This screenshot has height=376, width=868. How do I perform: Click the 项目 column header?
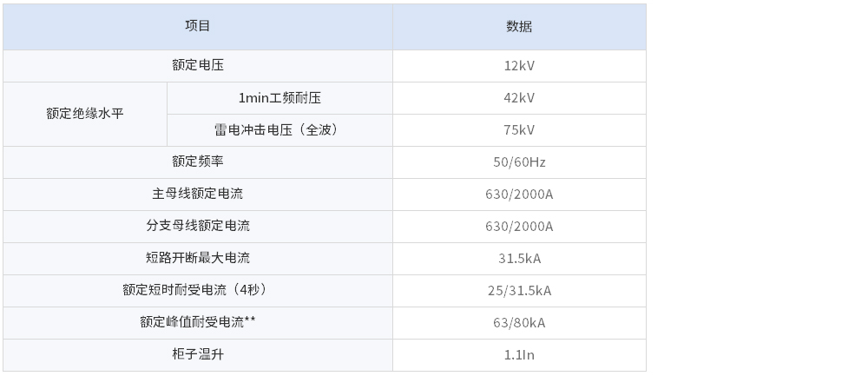tap(198, 27)
